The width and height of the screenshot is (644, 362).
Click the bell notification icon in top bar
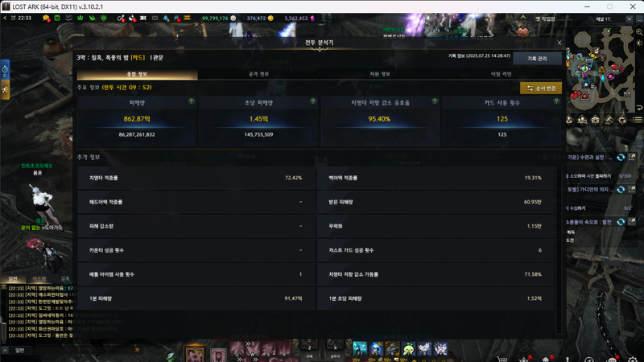[x=166, y=18]
